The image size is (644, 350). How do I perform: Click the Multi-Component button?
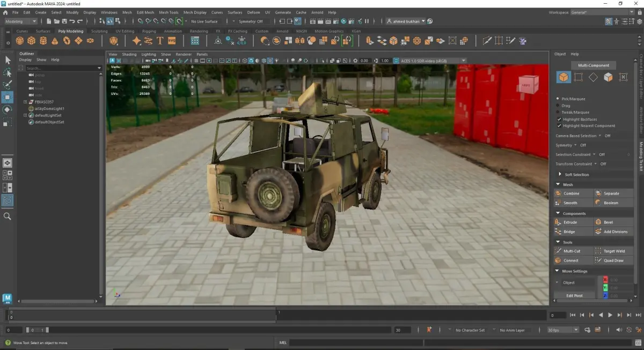click(593, 65)
